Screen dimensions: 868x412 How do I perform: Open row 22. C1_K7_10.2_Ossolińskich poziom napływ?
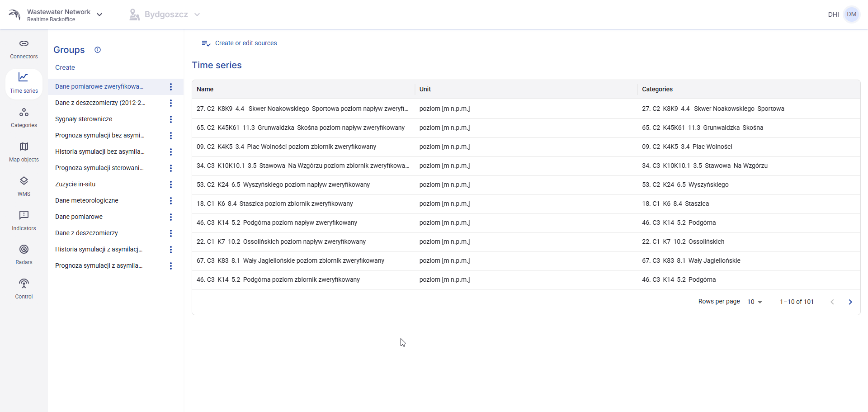click(526, 242)
